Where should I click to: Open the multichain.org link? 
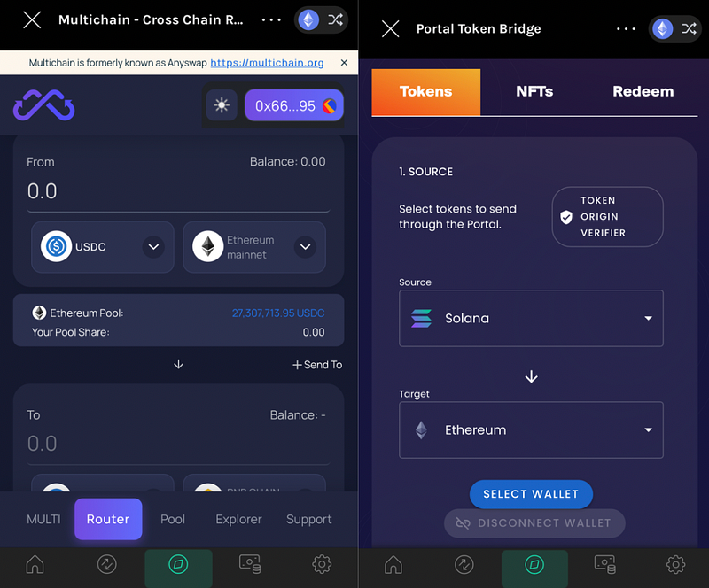click(267, 62)
